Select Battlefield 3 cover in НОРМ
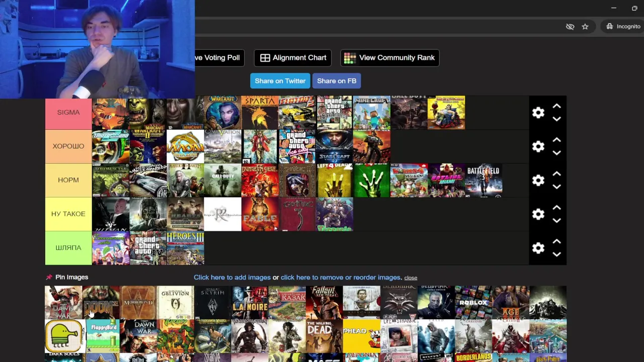The height and width of the screenshot is (362, 644). coord(484,180)
